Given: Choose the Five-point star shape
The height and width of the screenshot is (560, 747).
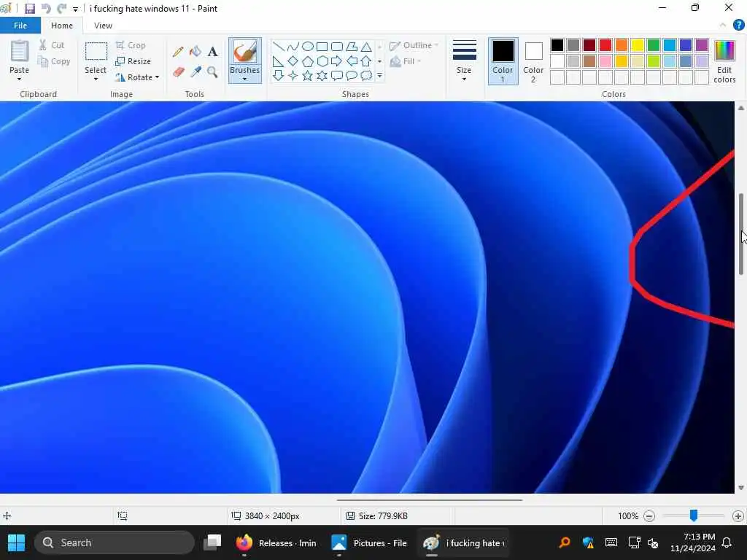Looking at the screenshot, I should 308,76.
